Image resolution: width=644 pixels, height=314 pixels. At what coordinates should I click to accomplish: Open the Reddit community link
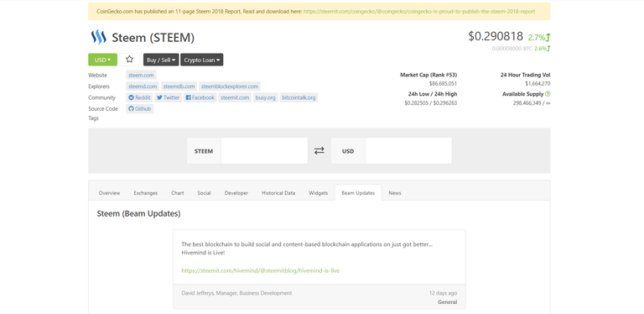click(x=139, y=97)
